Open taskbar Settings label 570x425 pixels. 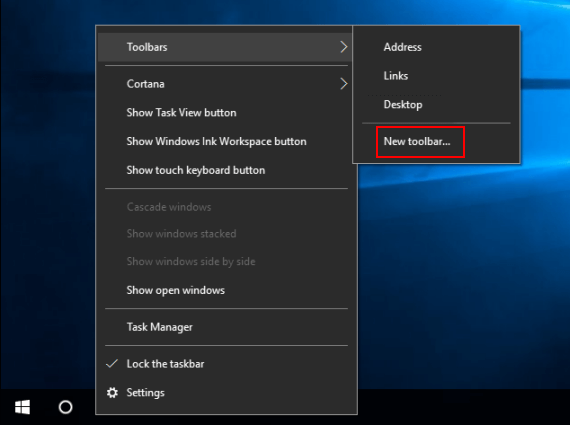click(x=145, y=393)
